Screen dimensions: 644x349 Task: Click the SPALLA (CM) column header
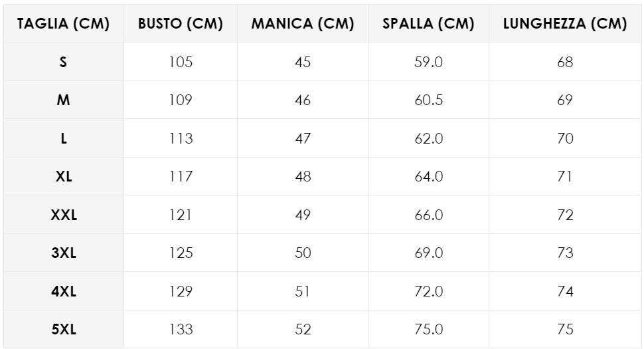428,23
